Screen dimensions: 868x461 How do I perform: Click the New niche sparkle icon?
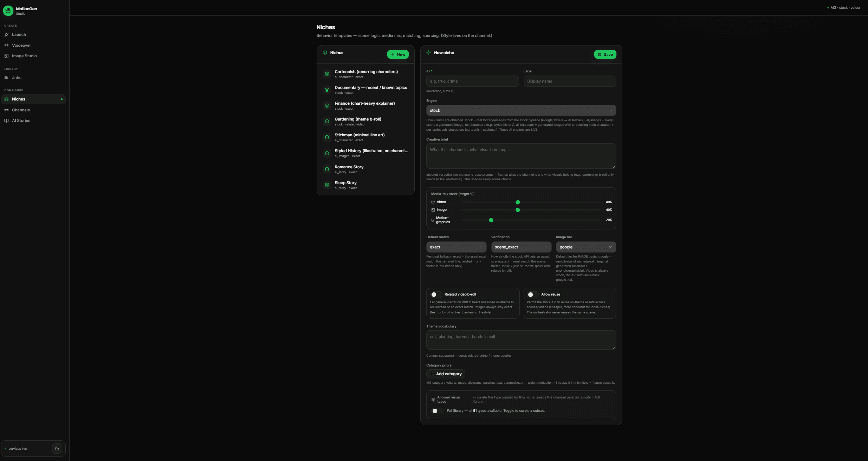pos(429,53)
